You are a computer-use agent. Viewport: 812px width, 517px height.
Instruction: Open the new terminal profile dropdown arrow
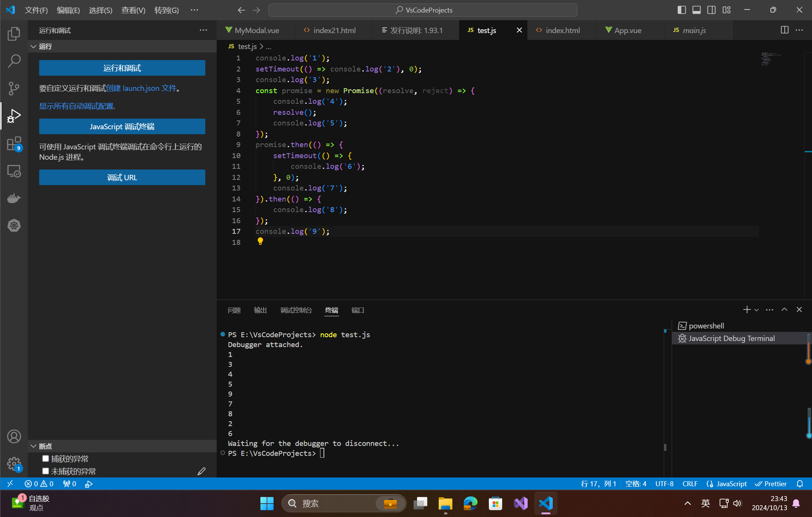[756, 310]
